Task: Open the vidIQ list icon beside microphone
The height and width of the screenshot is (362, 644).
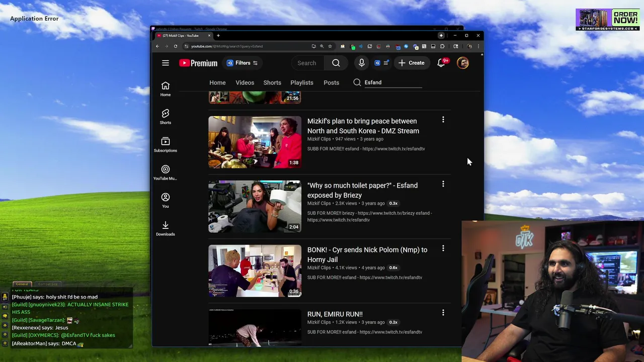Action: 386,63
